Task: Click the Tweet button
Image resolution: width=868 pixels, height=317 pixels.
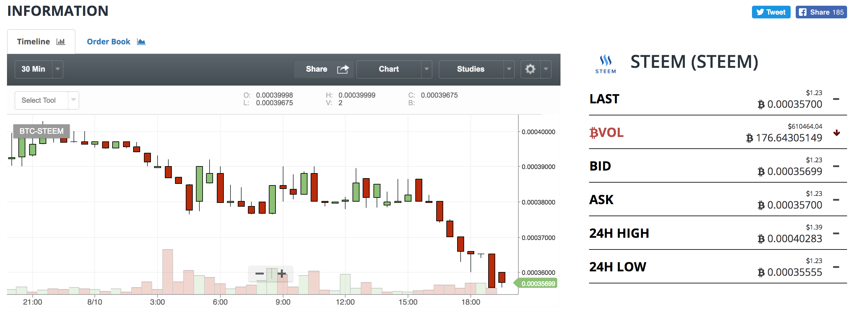Action: (771, 12)
